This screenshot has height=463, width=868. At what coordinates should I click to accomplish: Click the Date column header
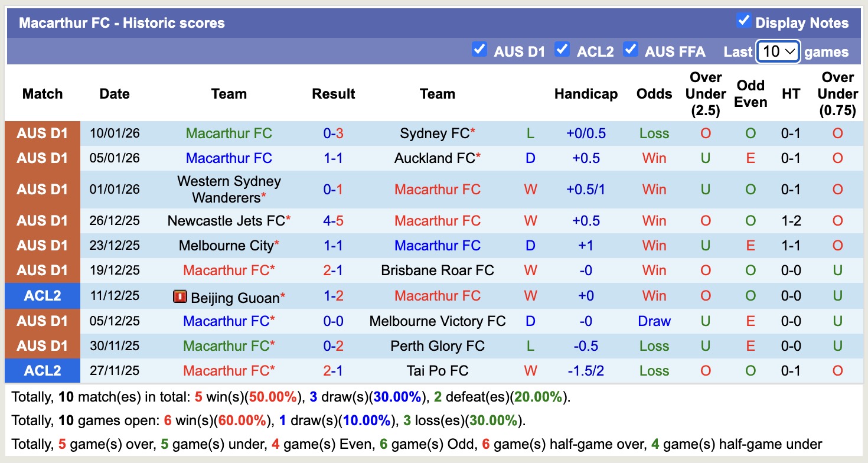click(114, 93)
